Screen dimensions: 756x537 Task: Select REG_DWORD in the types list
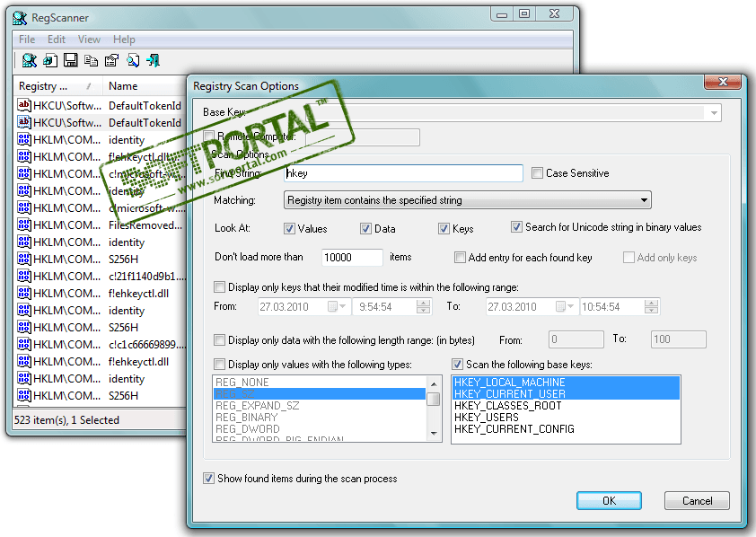click(x=319, y=428)
